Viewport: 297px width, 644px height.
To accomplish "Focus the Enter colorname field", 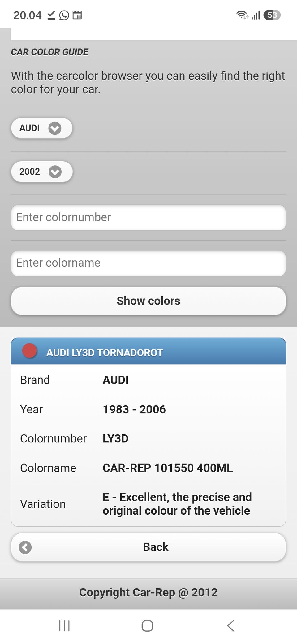I will (x=148, y=263).
